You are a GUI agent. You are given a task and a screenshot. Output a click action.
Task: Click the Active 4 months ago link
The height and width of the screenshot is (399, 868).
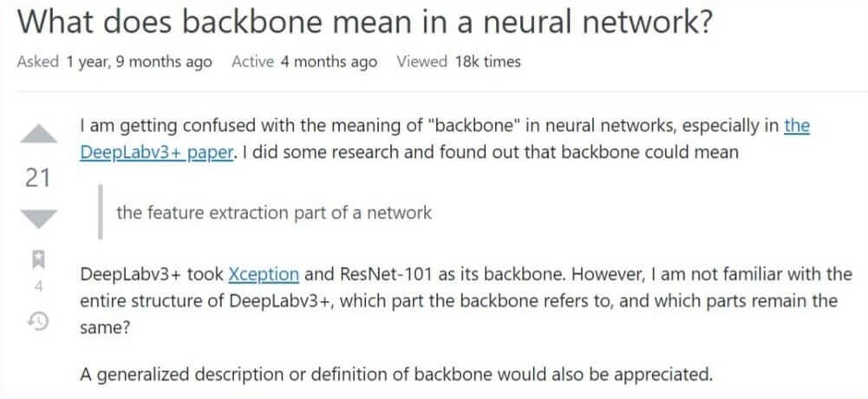[304, 62]
